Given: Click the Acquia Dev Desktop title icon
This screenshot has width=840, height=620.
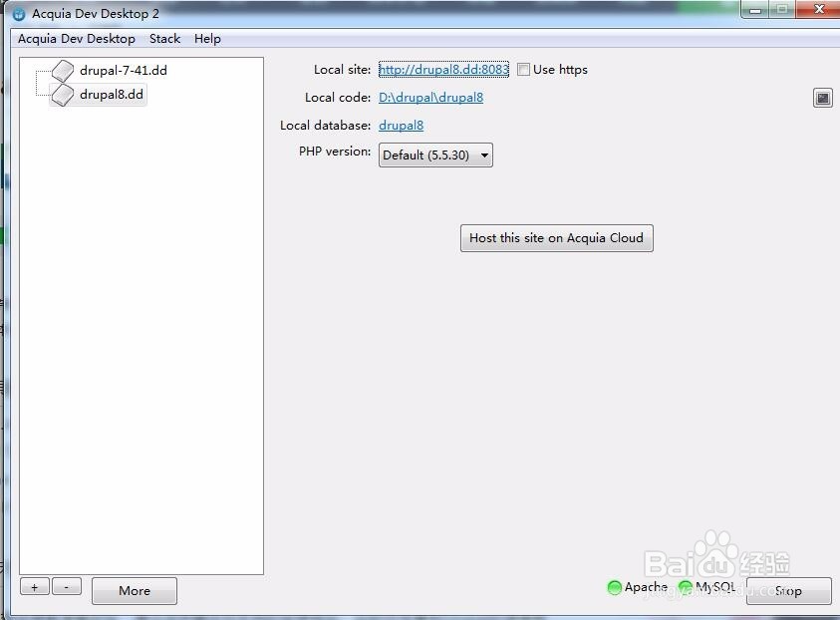Looking at the screenshot, I should coord(19,14).
